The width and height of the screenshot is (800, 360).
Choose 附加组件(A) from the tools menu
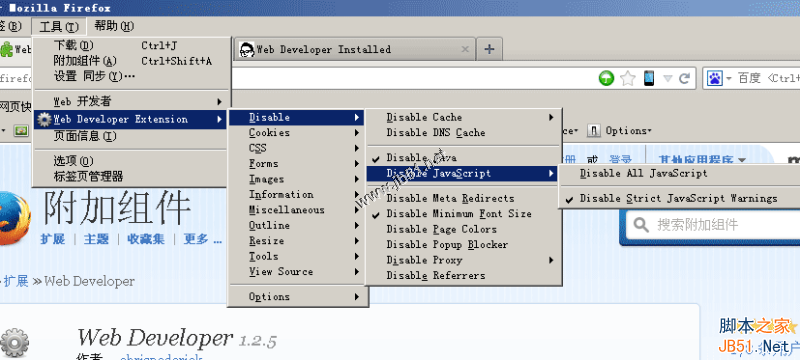point(131,61)
